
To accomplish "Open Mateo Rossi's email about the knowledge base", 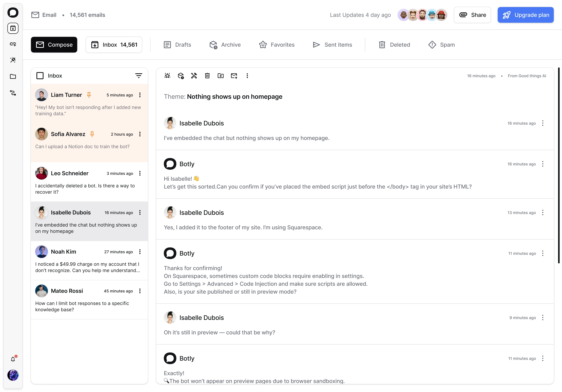I will (89, 300).
